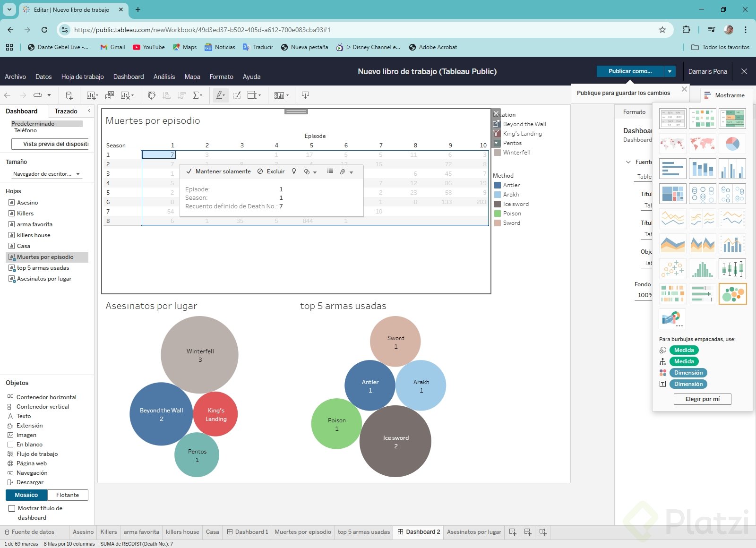Choose the packed bubbles chart type
The width and height of the screenshot is (756, 548).
(732, 294)
